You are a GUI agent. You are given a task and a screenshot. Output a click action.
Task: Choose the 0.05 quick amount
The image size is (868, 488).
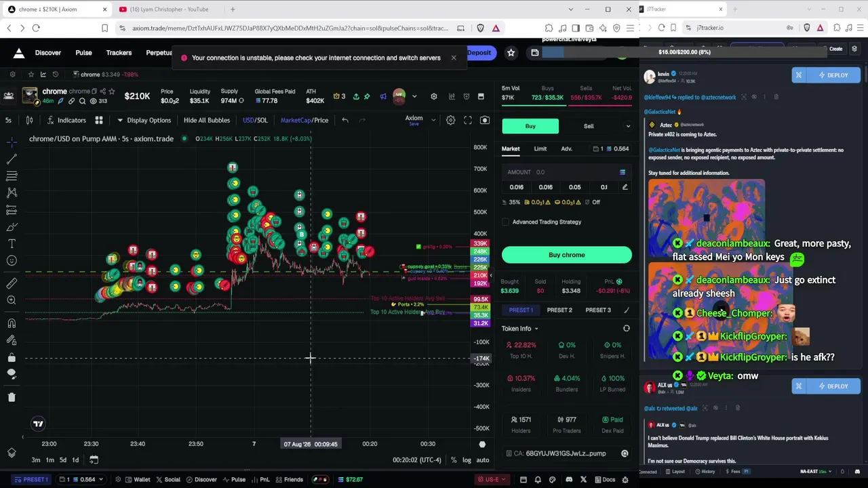coord(574,187)
